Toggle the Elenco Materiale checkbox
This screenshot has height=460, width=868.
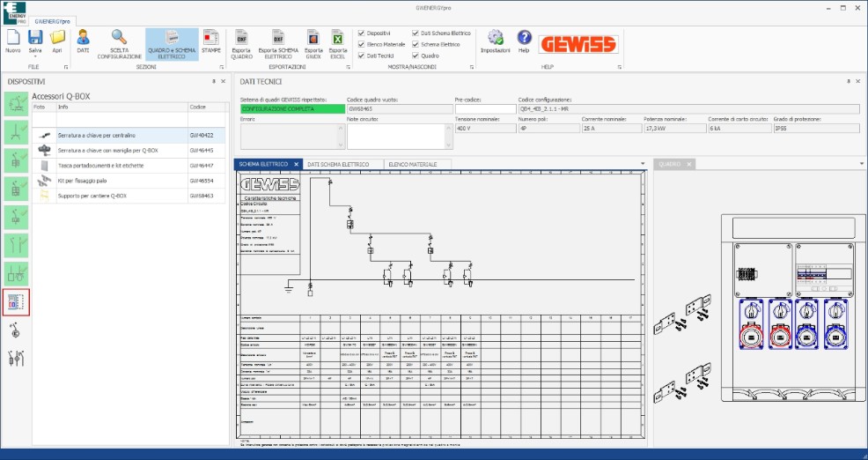(361, 44)
